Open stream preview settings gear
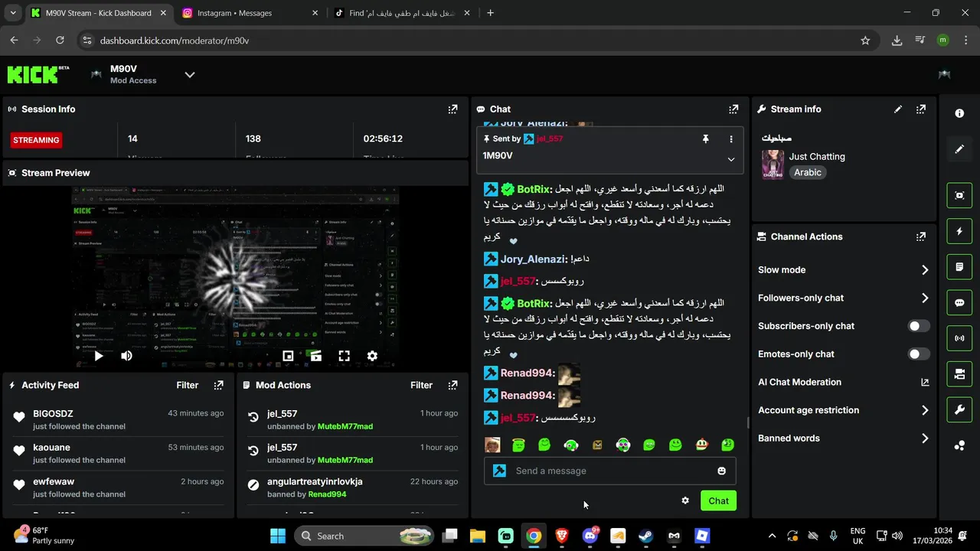 point(372,356)
